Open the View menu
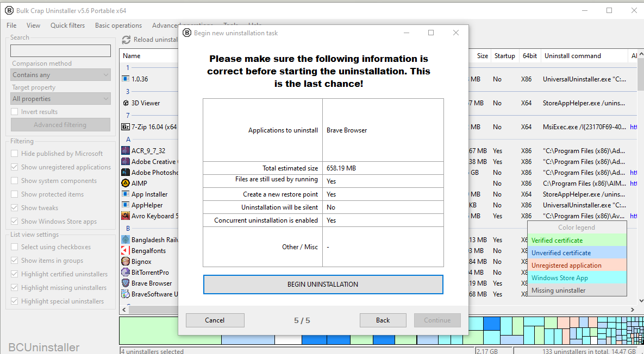 (33, 26)
